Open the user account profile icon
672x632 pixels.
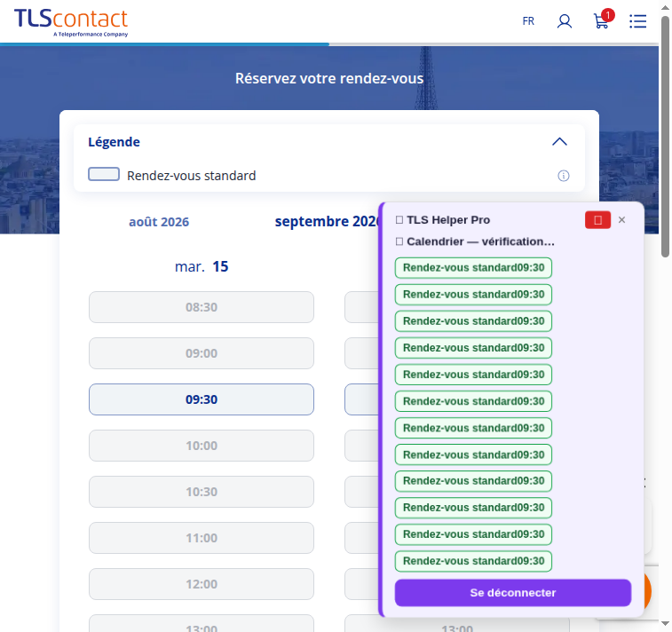pyautogui.click(x=564, y=21)
